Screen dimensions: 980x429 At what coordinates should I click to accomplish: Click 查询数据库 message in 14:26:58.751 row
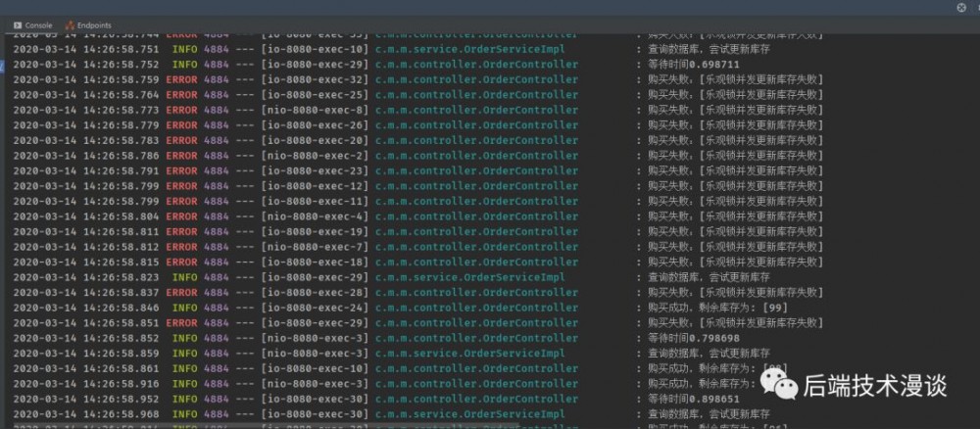(709, 49)
